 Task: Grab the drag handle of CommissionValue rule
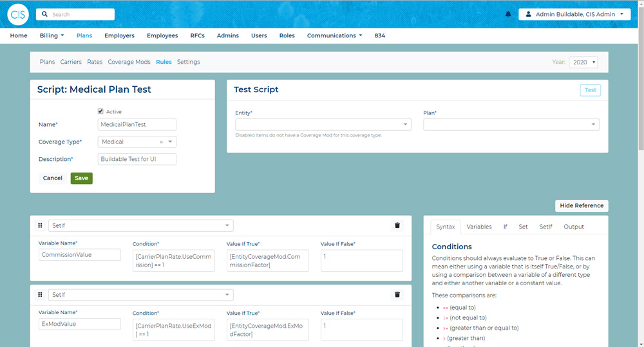click(40, 225)
